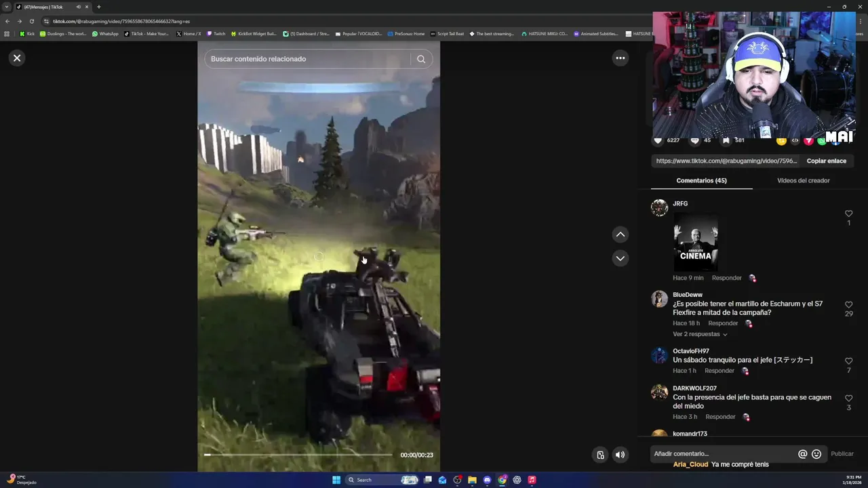The height and width of the screenshot is (488, 868).
Task: Open Discord from taskbar
Action: click(487, 480)
